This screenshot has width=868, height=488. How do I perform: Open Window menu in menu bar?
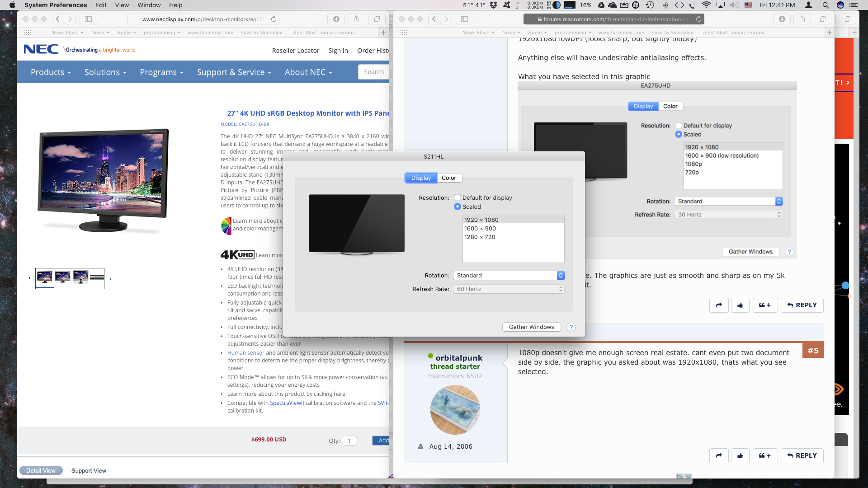pyautogui.click(x=149, y=5)
